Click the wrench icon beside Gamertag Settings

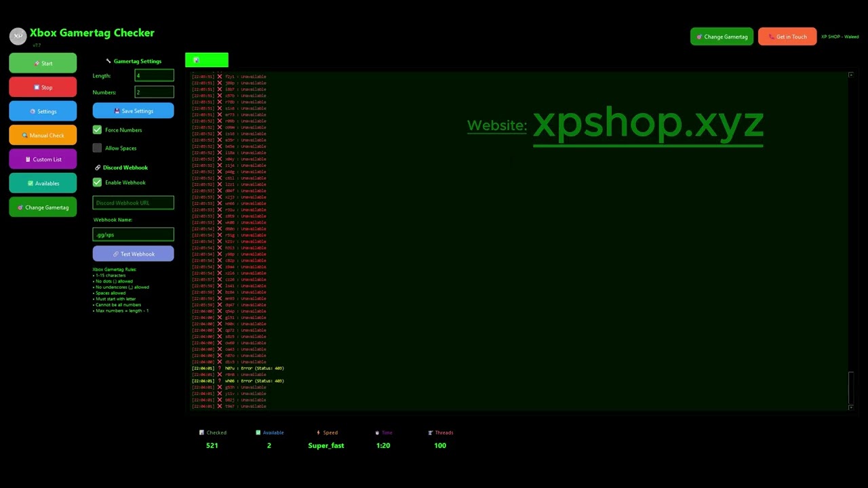(x=108, y=61)
